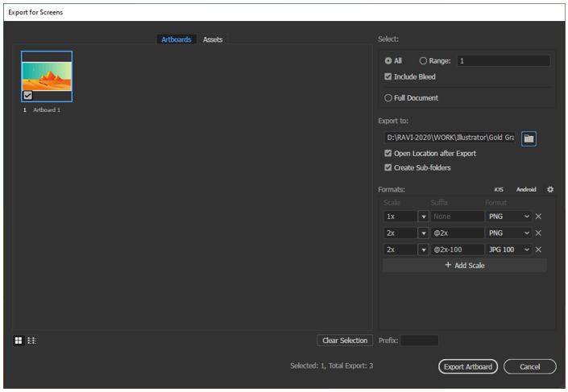Open scale dropdown for @2x-100 row

(x=423, y=250)
